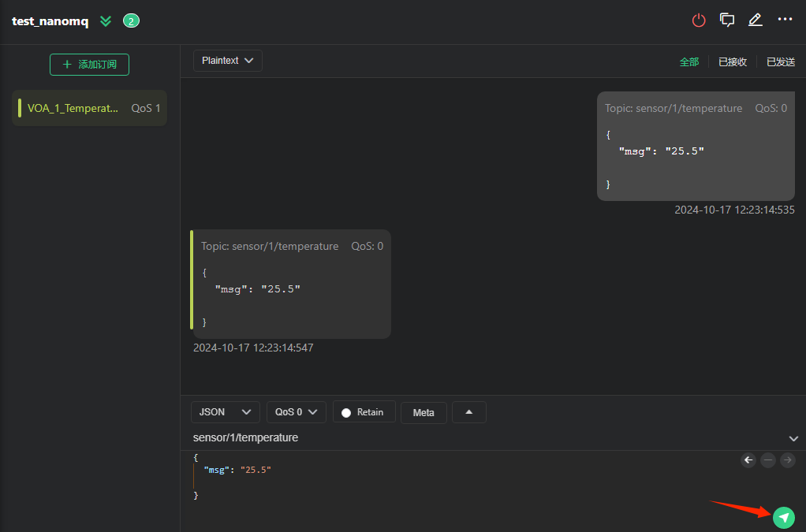This screenshot has width=806, height=532.
Task: Open the new window chat icon
Action: coord(727,20)
